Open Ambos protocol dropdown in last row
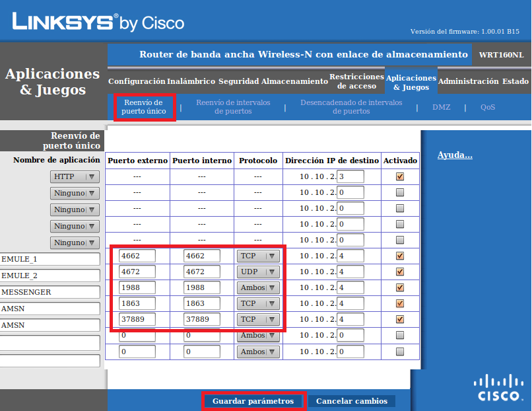 pos(258,352)
